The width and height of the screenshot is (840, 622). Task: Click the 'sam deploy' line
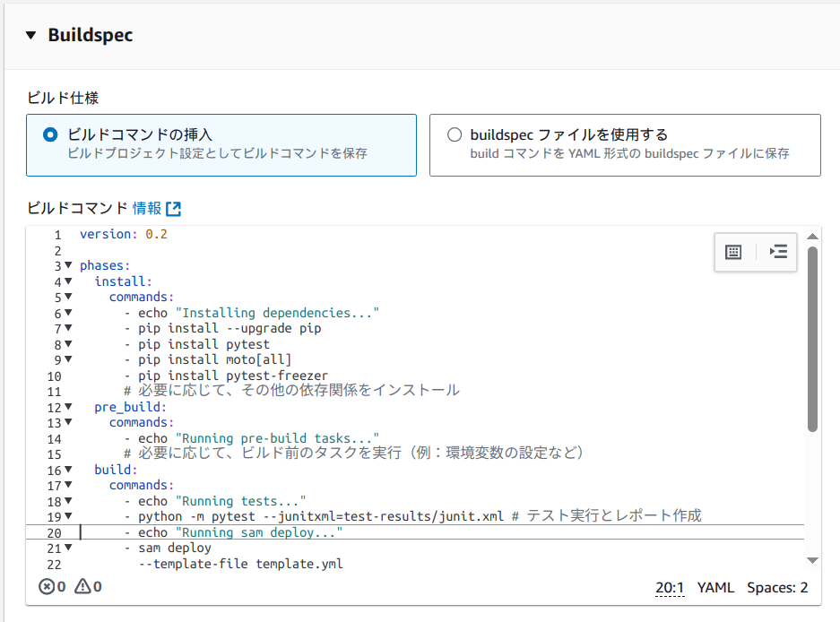168,549
